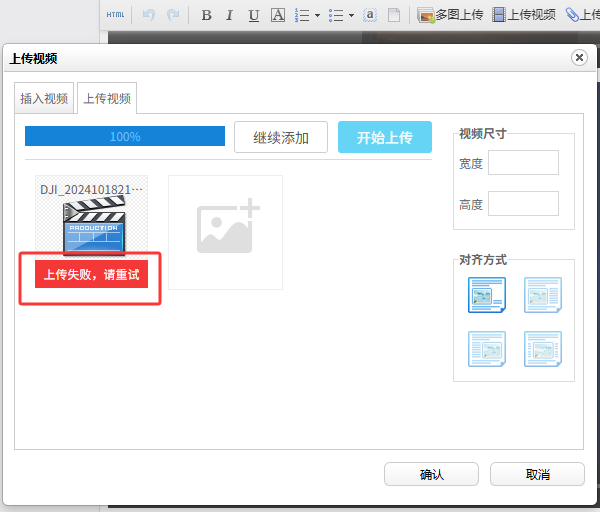The image size is (600, 512).
Task: Toggle bold formatting in the editor toolbar
Action: coord(206,15)
